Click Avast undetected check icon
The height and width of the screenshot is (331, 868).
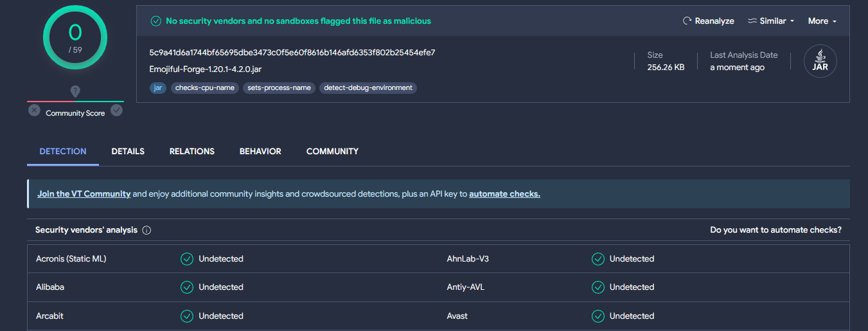click(x=598, y=316)
